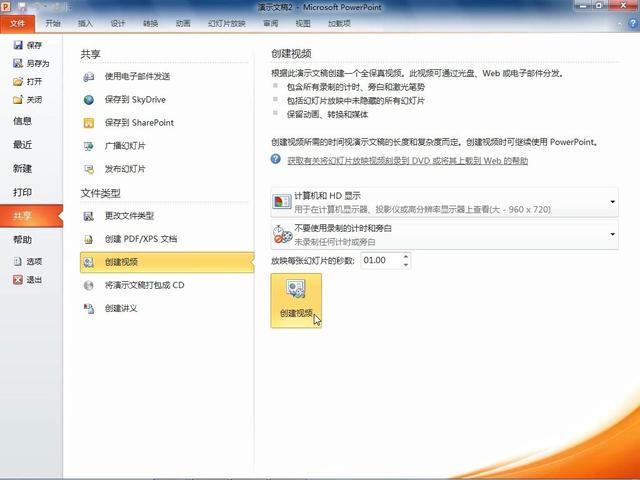
Task: Choose 保存到 SharePoint option text
Action: click(x=139, y=122)
